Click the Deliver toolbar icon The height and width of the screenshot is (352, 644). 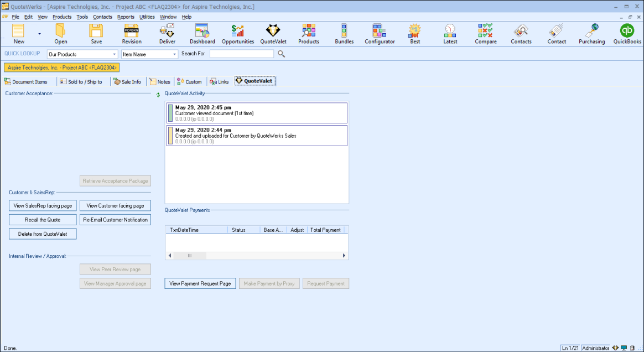tap(167, 34)
